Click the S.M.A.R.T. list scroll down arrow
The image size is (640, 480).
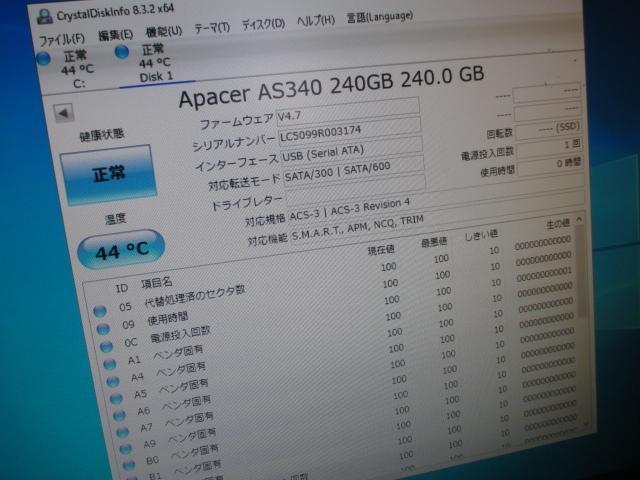point(587,424)
